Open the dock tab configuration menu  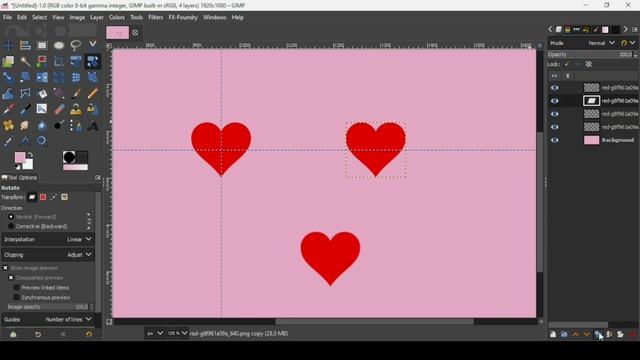(634, 29)
